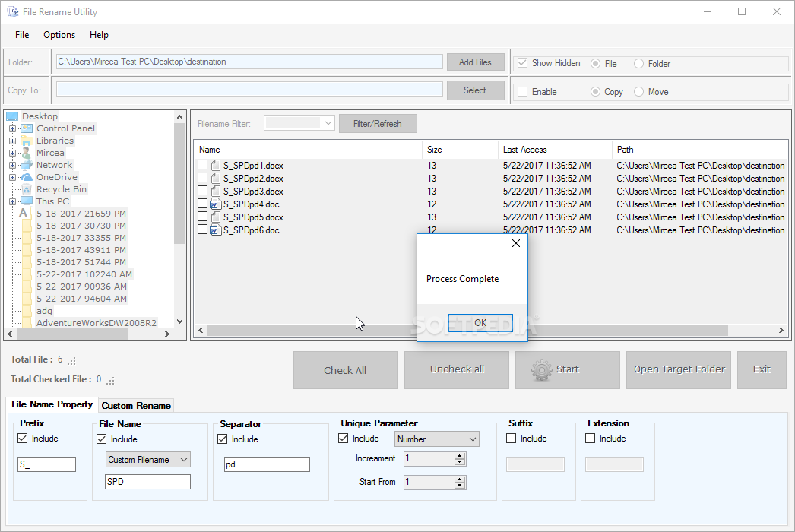
Task: Click the S_SPDpd1.docx file icon
Action: click(x=216, y=166)
